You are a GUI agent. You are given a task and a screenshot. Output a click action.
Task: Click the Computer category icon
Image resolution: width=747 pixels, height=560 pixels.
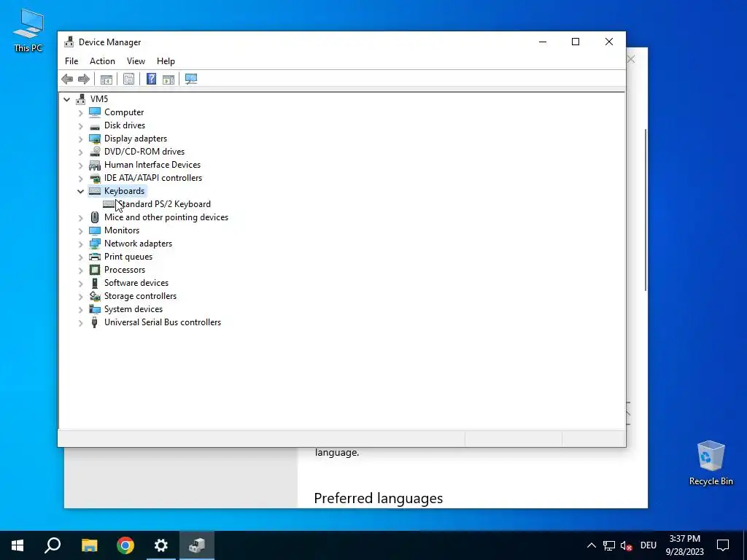click(x=95, y=112)
